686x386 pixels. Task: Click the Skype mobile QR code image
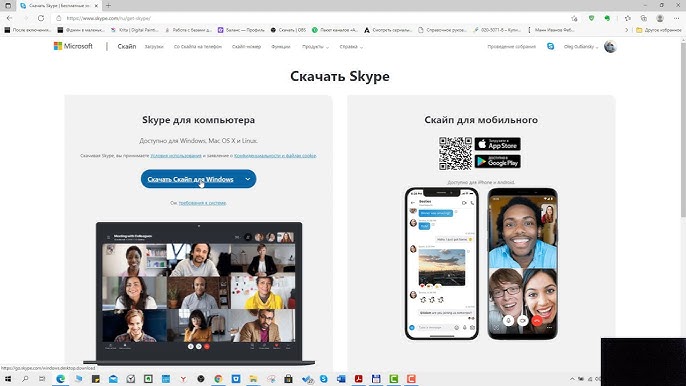point(455,153)
